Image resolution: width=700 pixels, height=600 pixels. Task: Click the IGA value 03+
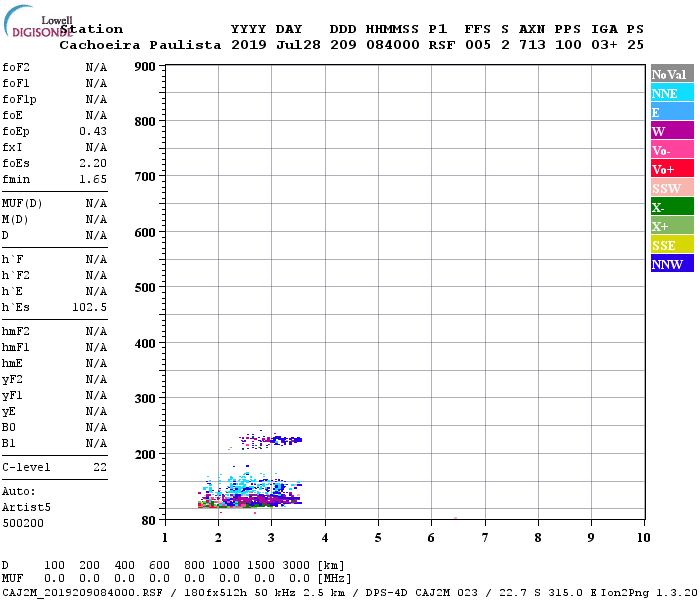coord(604,45)
